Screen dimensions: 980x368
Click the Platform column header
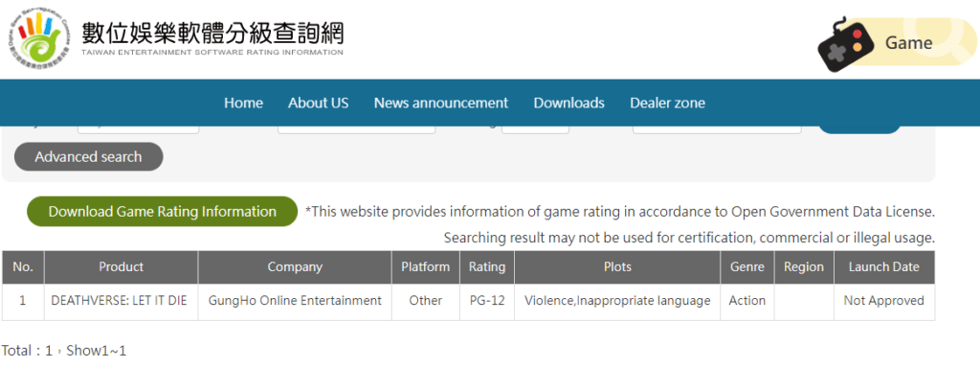[x=426, y=267]
